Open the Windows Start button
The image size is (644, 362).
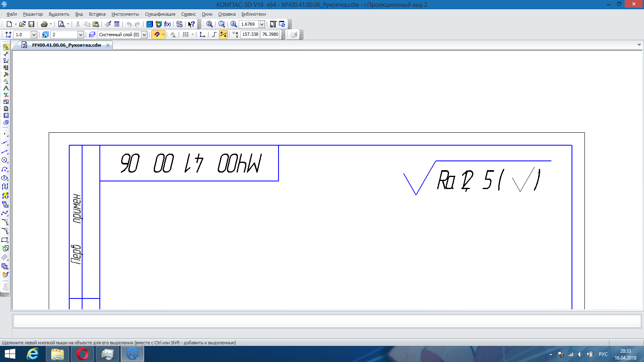[10, 354]
